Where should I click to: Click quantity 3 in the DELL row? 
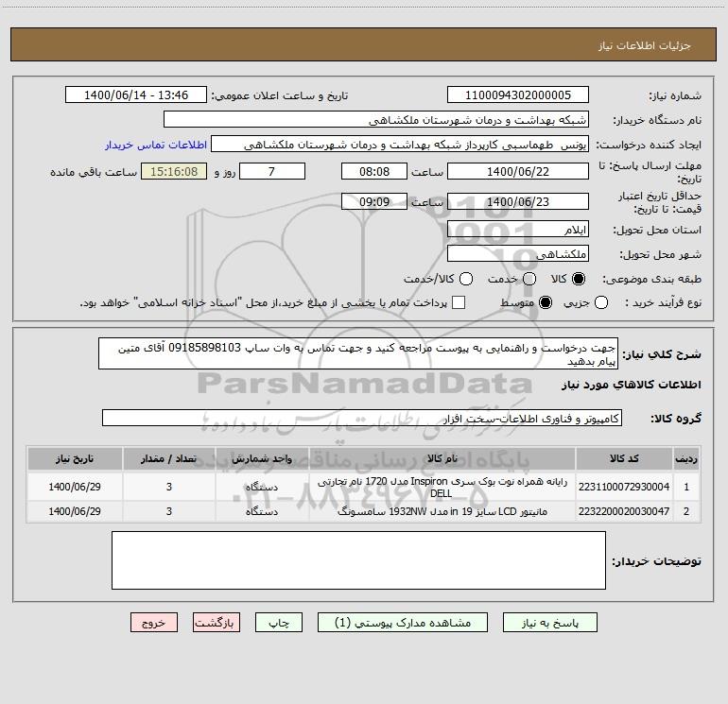tap(169, 487)
